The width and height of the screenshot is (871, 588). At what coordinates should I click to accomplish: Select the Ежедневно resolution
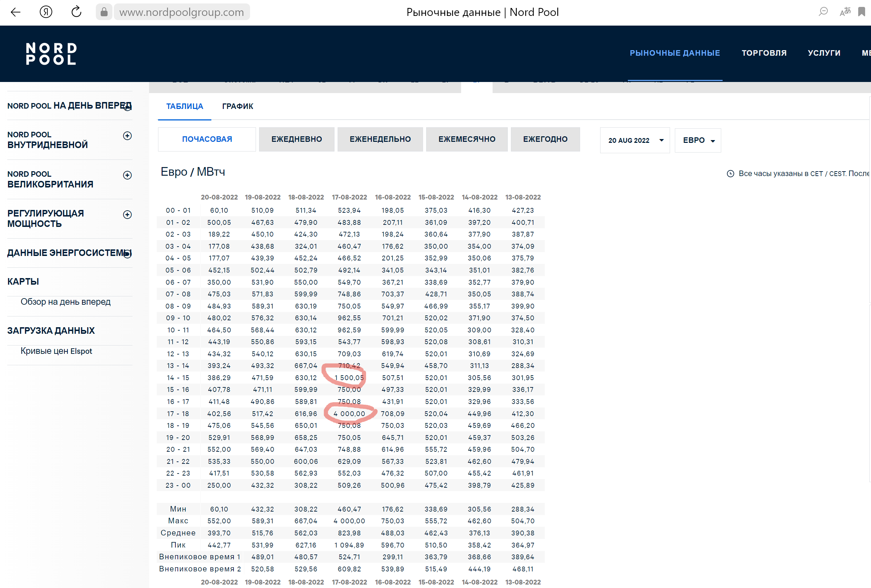click(296, 139)
